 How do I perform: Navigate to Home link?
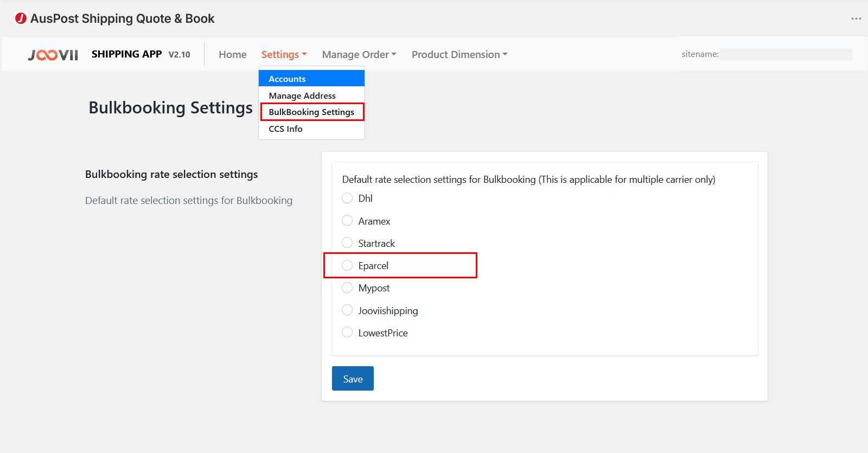[232, 55]
